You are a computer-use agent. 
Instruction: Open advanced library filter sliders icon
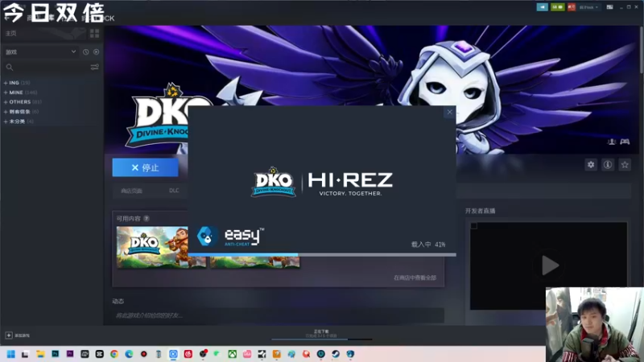click(94, 67)
